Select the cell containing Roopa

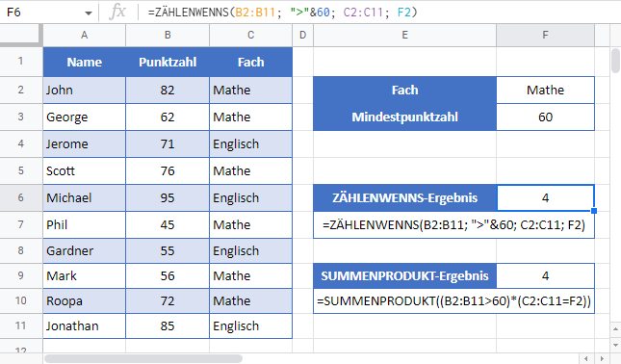click(85, 301)
